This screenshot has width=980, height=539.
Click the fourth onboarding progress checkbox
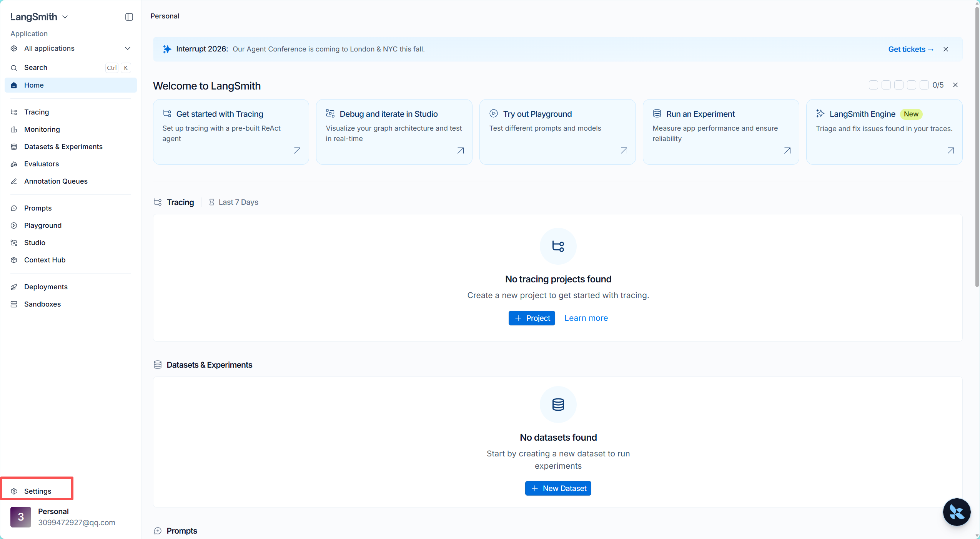(912, 85)
